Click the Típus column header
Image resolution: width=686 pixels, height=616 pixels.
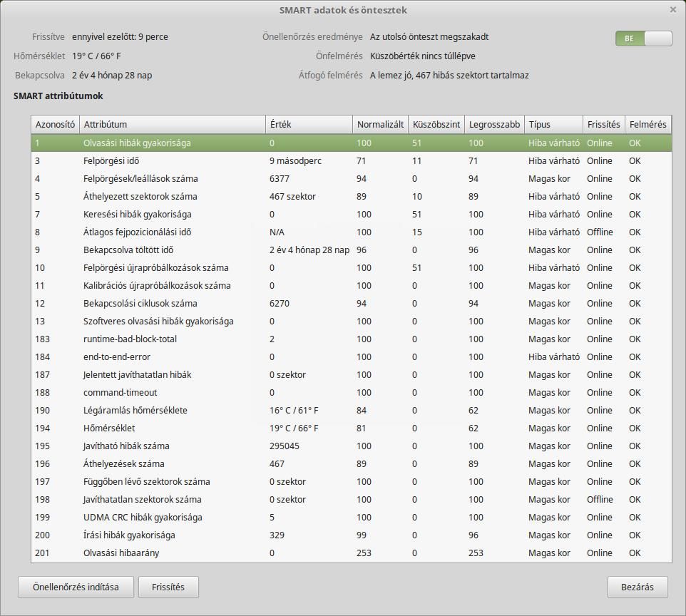[x=553, y=124]
